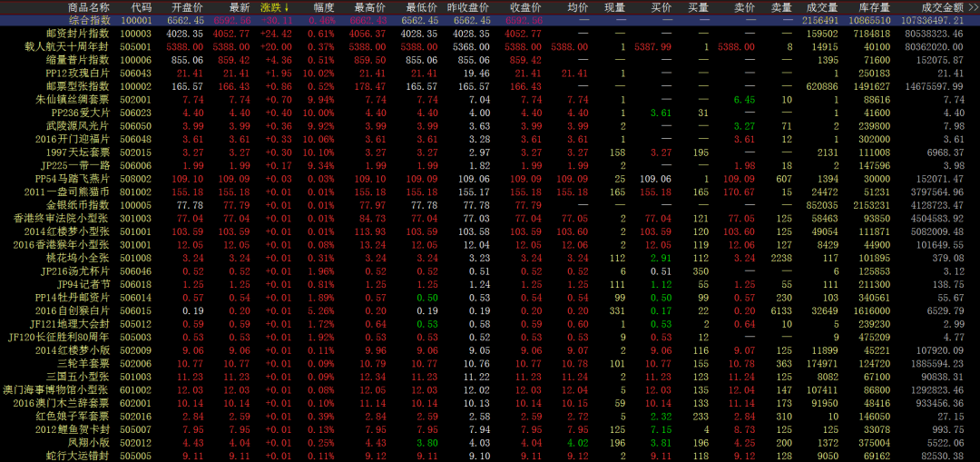The image size is (980, 462).
Task: Sort by 昨收盘价 column header
Action: [469, 7]
